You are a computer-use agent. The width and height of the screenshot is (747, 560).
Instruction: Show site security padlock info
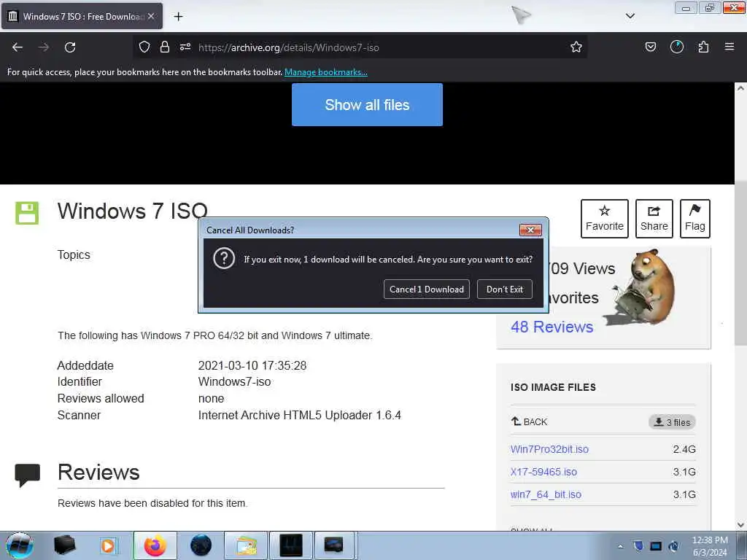(x=165, y=47)
